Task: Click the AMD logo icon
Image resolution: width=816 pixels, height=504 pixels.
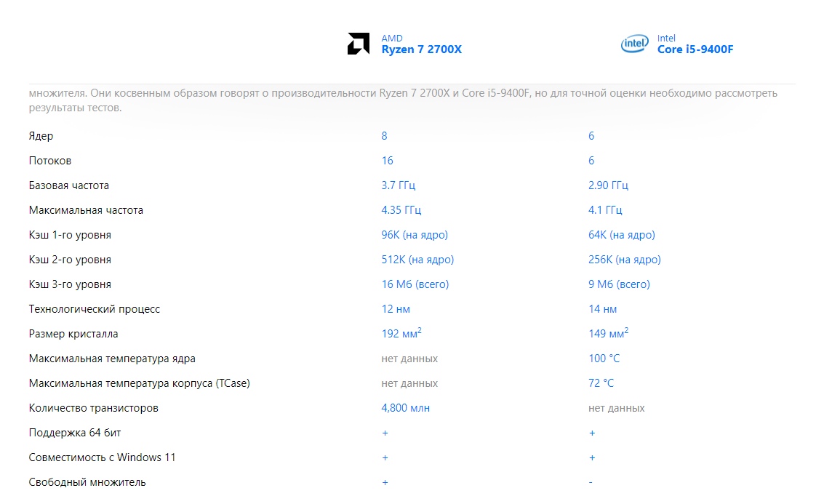Action: [x=358, y=44]
